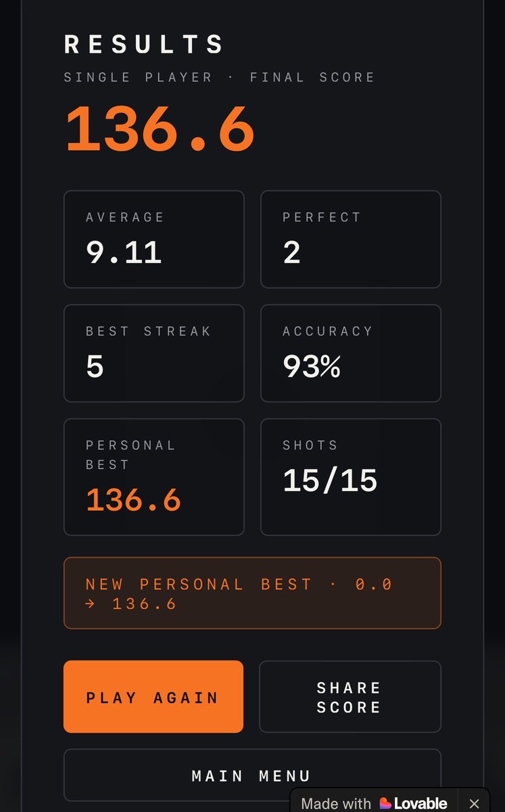This screenshot has height=812, width=505.
Task: Click the Best Streak card
Action: pos(154,353)
